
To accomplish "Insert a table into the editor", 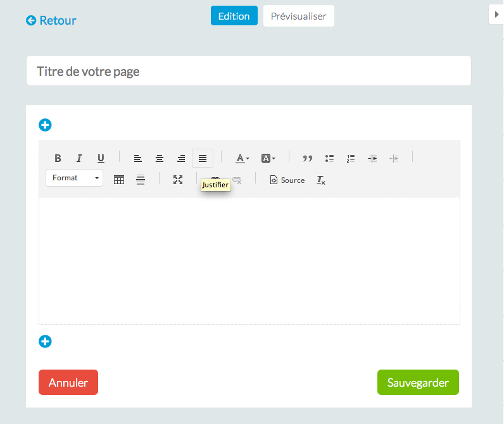I will coord(119,180).
